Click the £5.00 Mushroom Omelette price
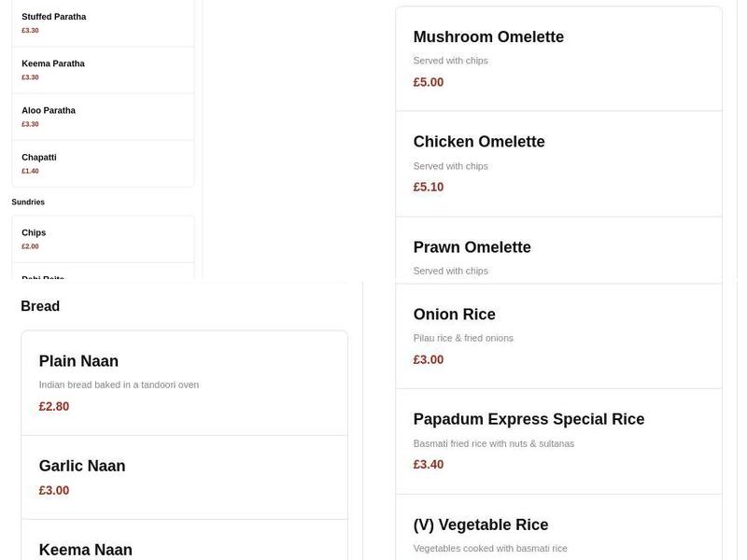The image size is (747, 560). pyautogui.click(x=428, y=81)
